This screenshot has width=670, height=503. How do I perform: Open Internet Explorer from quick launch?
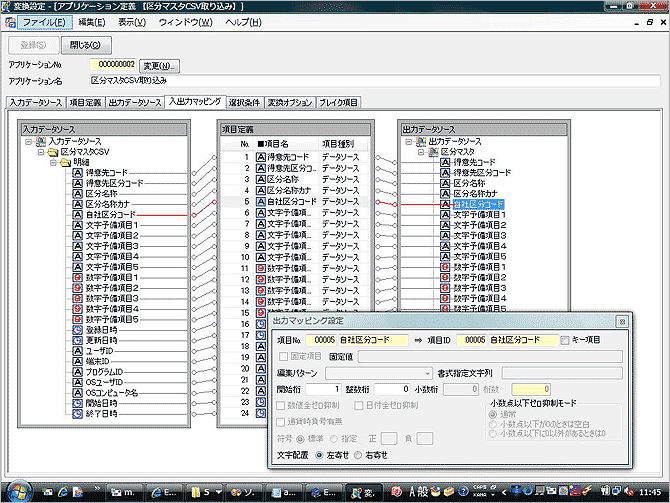point(63,492)
